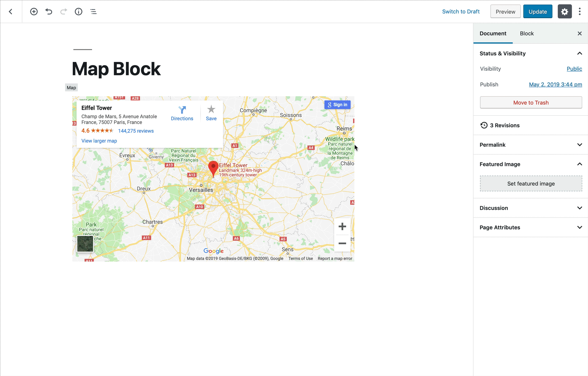Screen dimensions: 588x376
Task: Click the Soissons label on the map
Action: click(x=291, y=115)
